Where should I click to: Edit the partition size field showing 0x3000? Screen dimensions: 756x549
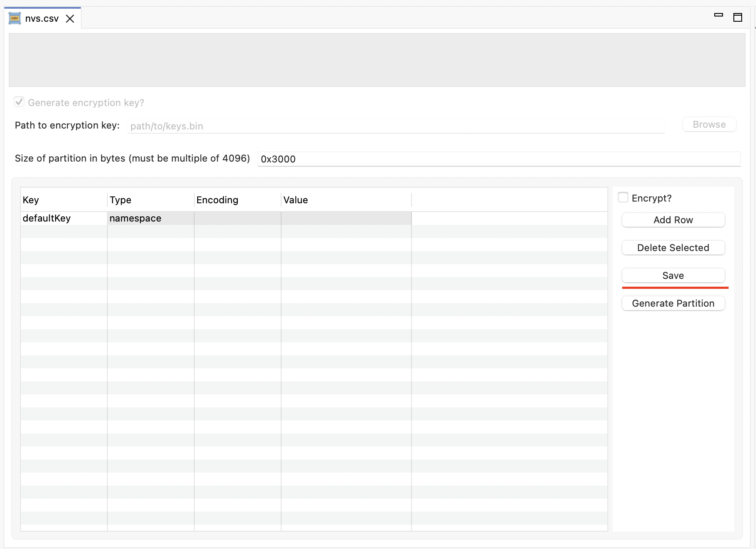[498, 159]
